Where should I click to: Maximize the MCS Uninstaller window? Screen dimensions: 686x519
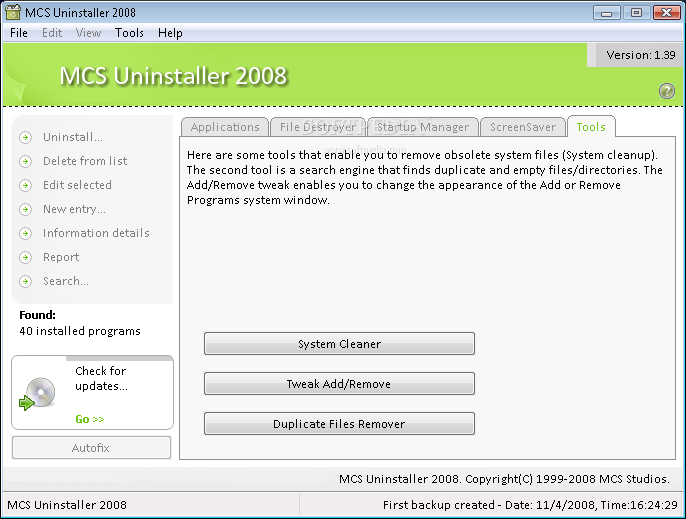[637, 13]
